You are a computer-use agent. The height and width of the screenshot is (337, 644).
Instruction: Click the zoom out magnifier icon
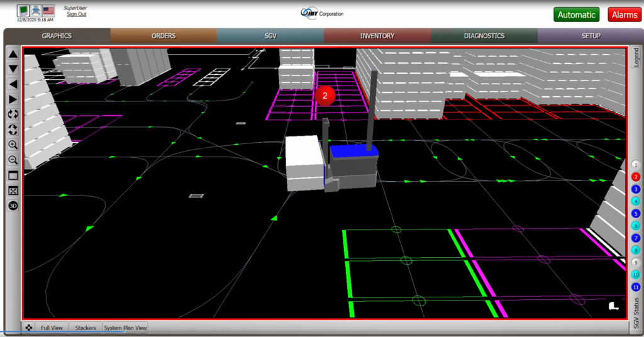click(x=13, y=160)
